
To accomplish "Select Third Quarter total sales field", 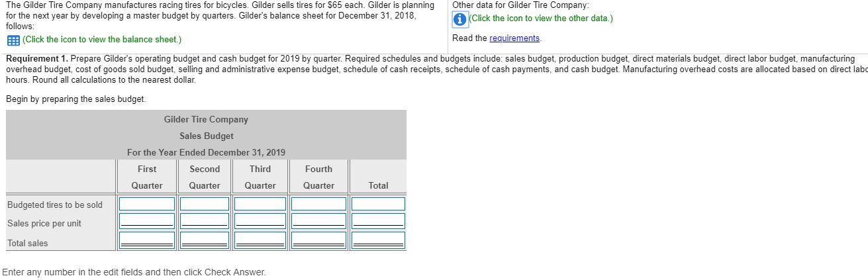I will click(260, 239).
